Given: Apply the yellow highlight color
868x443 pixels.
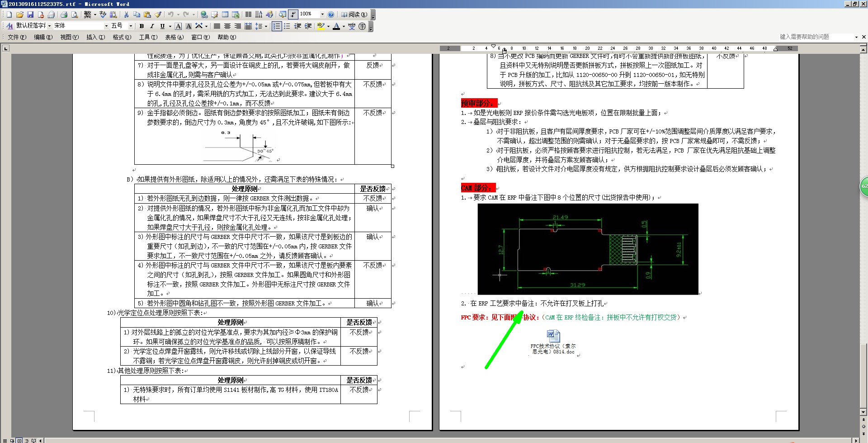Looking at the screenshot, I should [x=321, y=26].
